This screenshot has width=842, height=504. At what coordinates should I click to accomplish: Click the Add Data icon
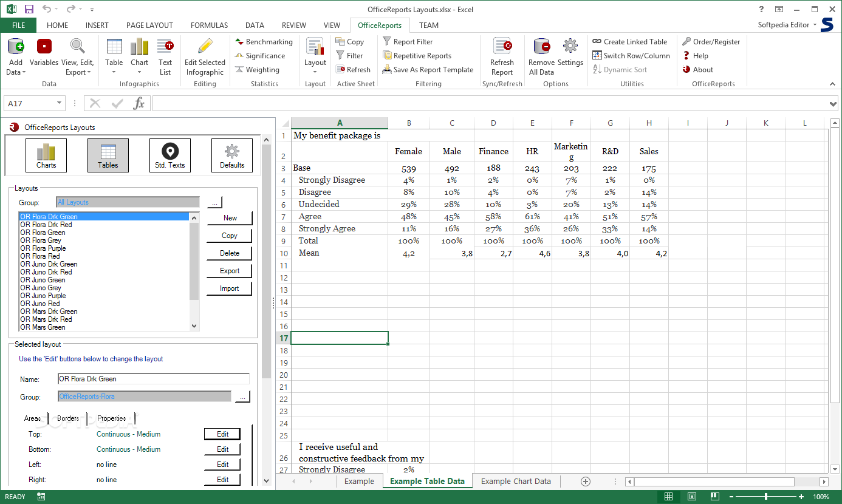[15, 47]
